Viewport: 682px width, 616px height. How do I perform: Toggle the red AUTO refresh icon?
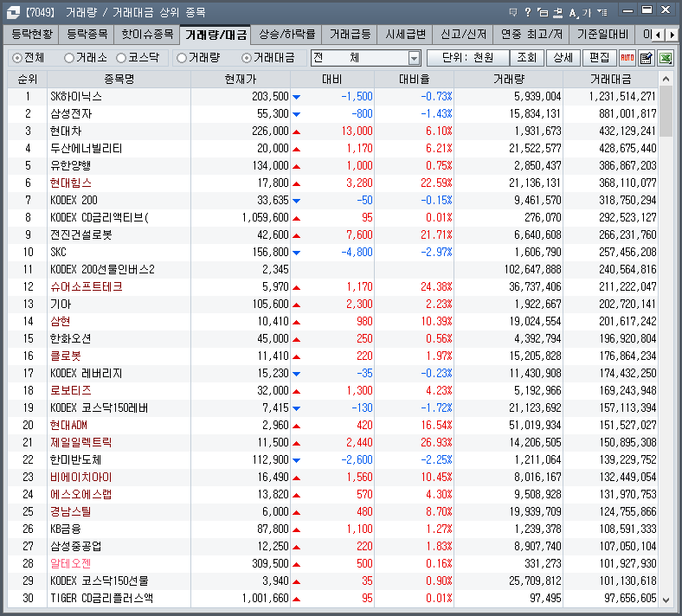627,57
